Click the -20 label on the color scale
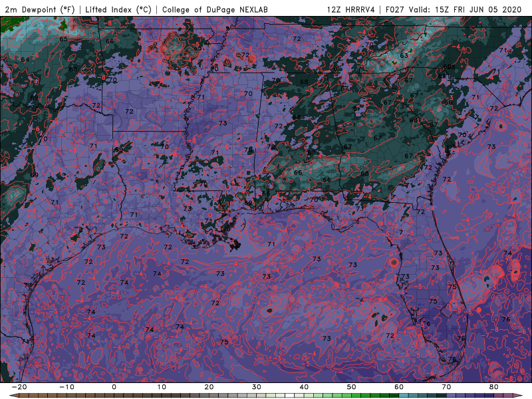The image size is (532, 399). (x=19, y=387)
